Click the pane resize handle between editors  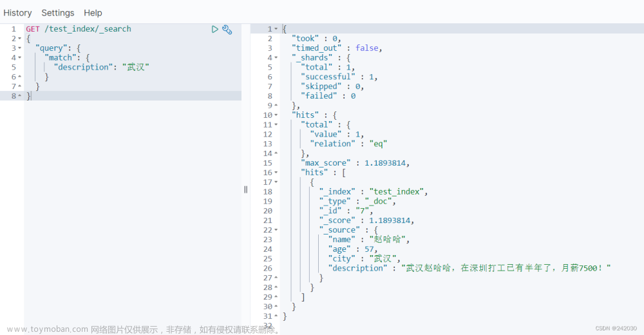pyautogui.click(x=245, y=189)
